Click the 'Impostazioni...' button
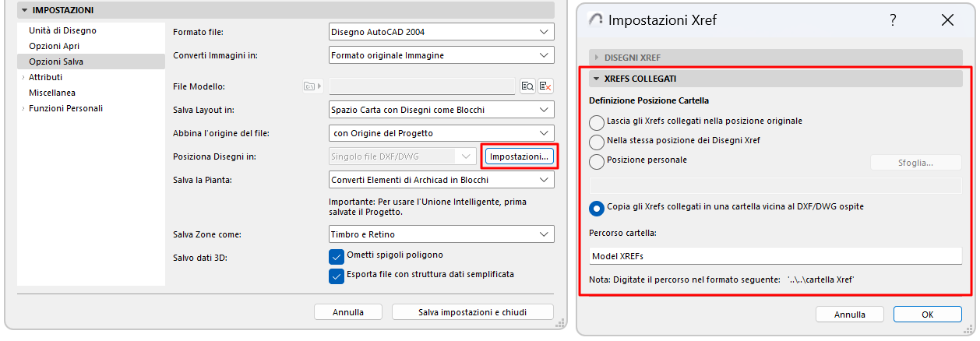This screenshot has height=341, width=980. tap(520, 156)
